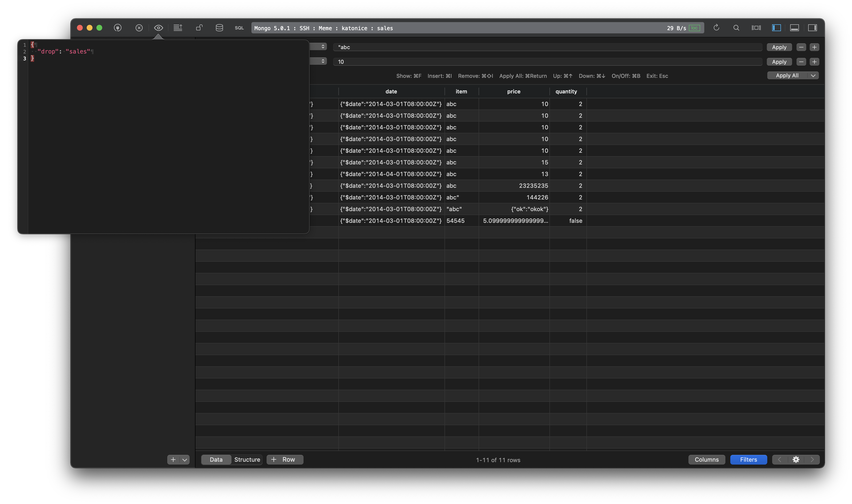
Task: Click the filter input containing 10
Action: click(x=544, y=62)
